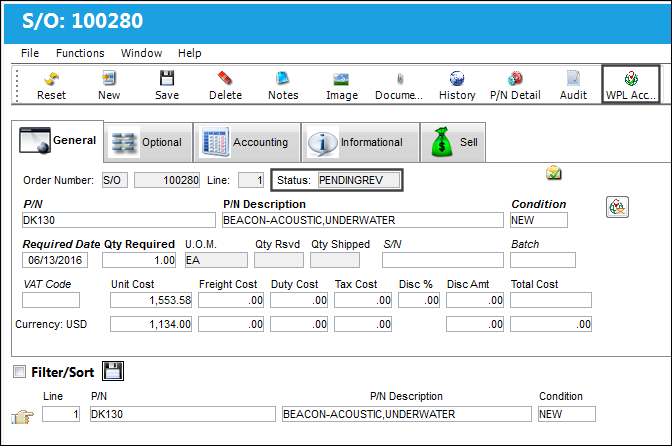
Task: Delete the current order line
Action: click(225, 85)
